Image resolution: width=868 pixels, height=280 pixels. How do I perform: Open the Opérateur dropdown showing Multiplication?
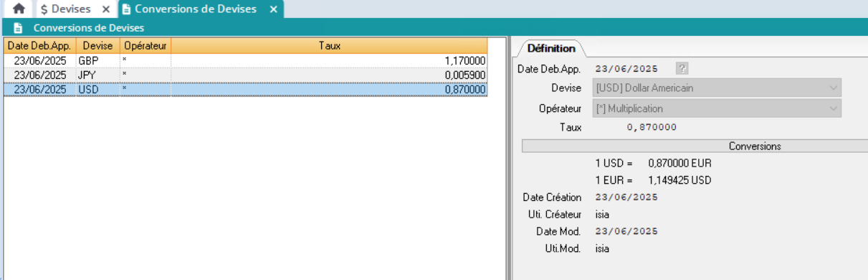[717, 108]
